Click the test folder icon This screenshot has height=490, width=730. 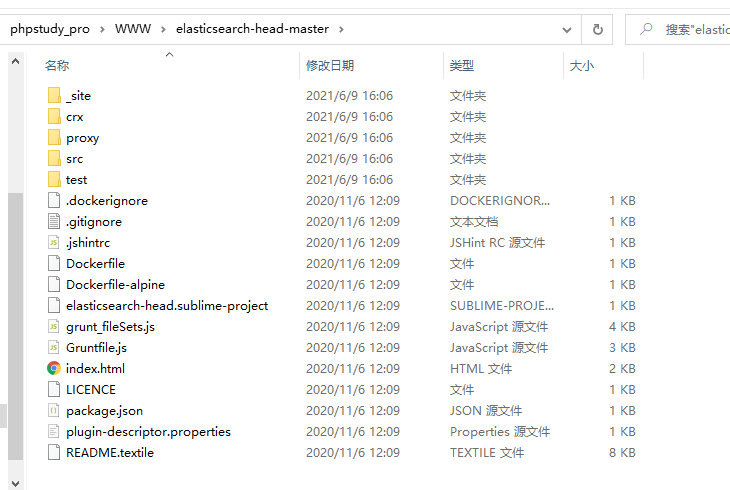click(54, 179)
